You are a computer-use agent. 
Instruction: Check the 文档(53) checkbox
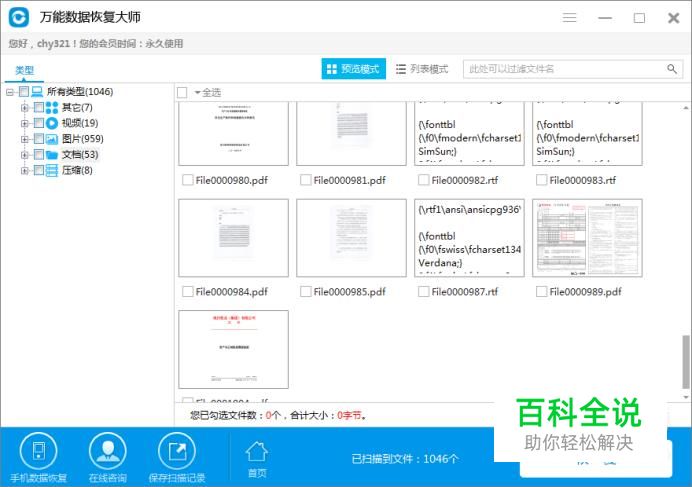pos(39,155)
